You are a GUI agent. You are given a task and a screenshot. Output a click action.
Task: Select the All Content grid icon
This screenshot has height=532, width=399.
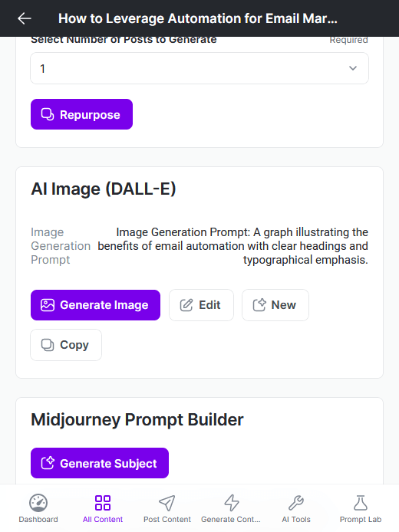tap(103, 503)
